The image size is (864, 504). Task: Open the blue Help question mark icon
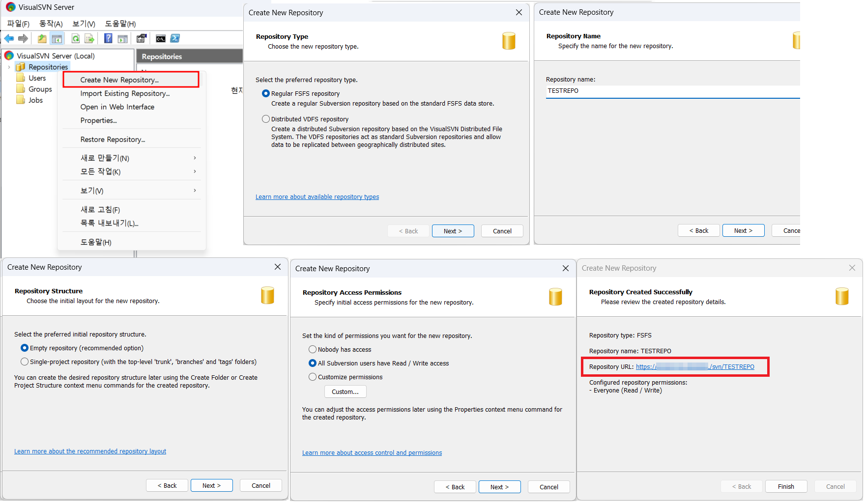pyautogui.click(x=108, y=38)
